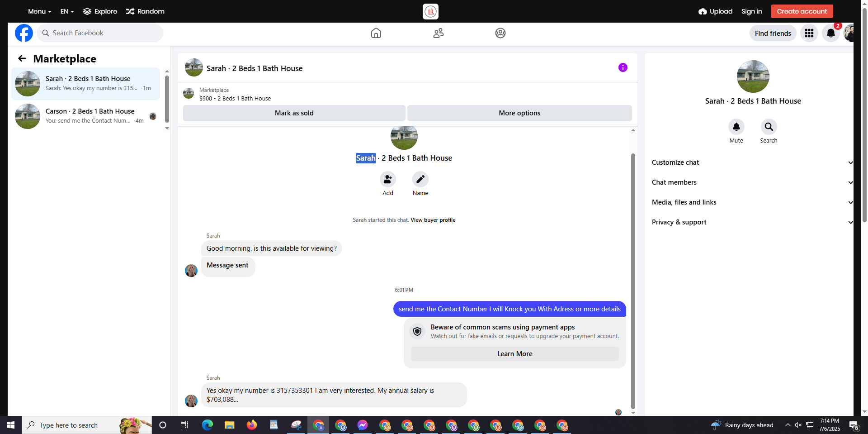The width and height of the screenshot is (868, 434).
Task: Click the conversation list scrollbar
Action: [167, 99]
